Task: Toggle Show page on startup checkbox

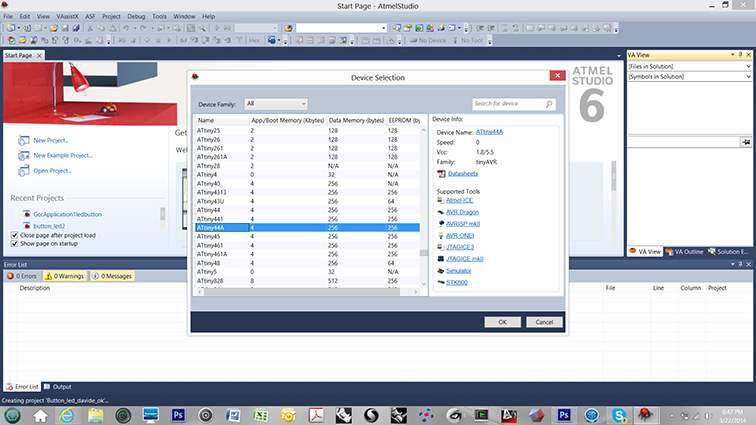Action: (14, 244)
